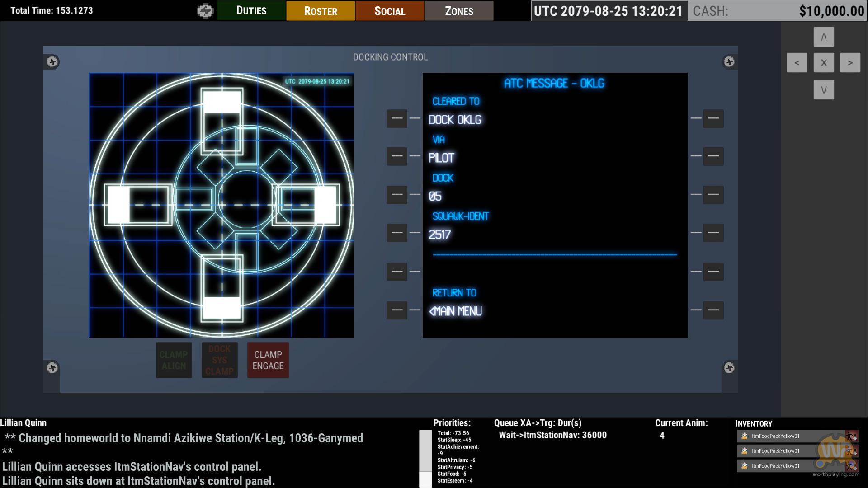Click the top-right panel screw icon
Viewport: 868px width, 488px height.
pos(729,62)
